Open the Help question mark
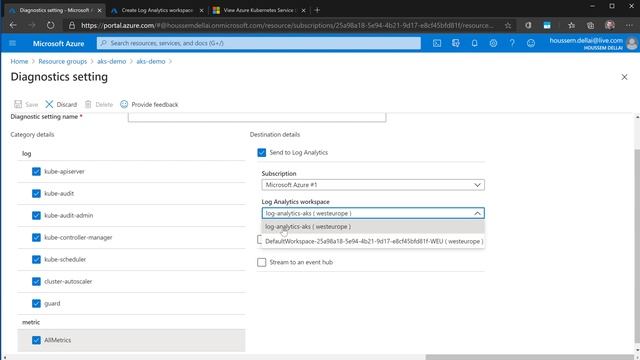Screen dimensions: 640x360 coord(512,43)
